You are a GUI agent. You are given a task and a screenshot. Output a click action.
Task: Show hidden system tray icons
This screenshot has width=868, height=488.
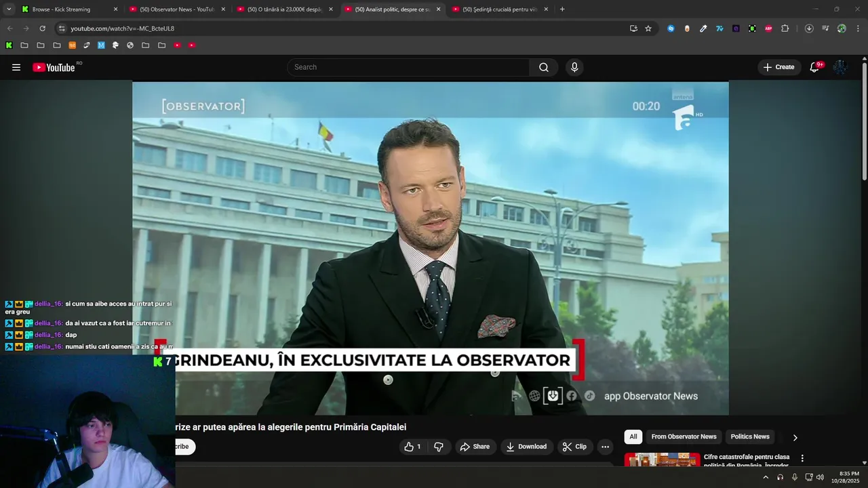(766, 477)
